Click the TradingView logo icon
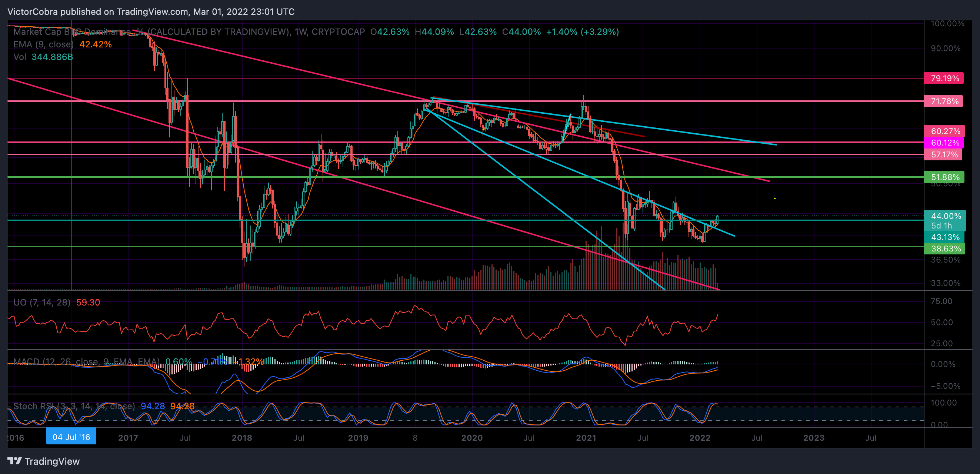Image resolution: width=980 pixels, height=474 pixels. [x=15, y=461]
